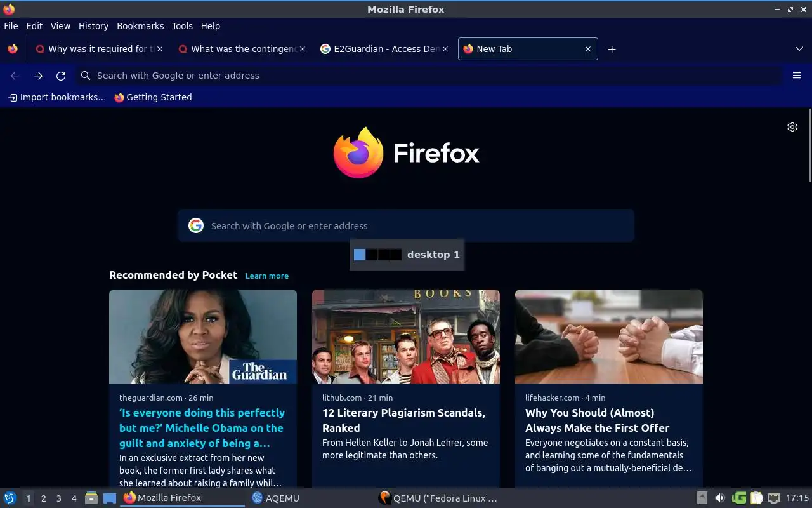Viewport: 812px width, 508px height.
Task: Close the 'Why was it required for' tab
Action: coord(160,49)
